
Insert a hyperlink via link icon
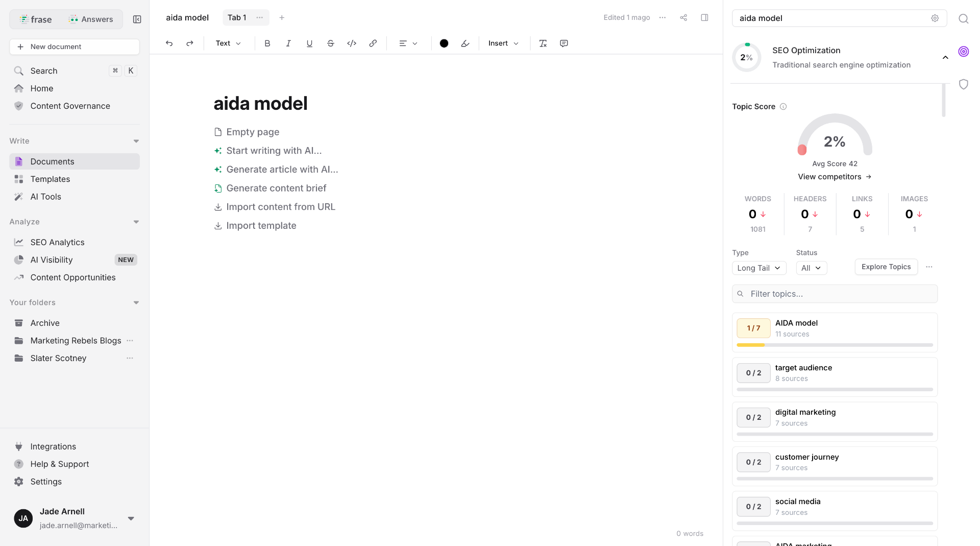pyautogui.click(x=373, y=43)
